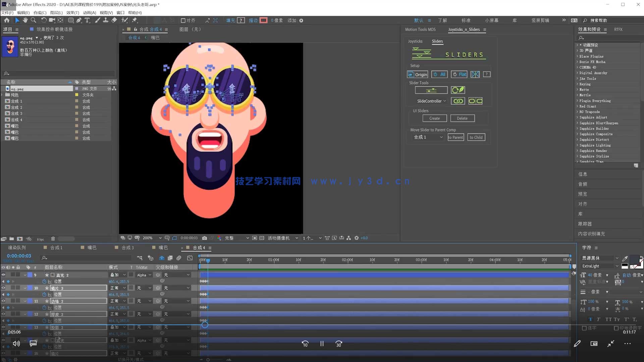Pause the video playback
The height and width of the screenshot is (362, 644).
tap(322, 344)
